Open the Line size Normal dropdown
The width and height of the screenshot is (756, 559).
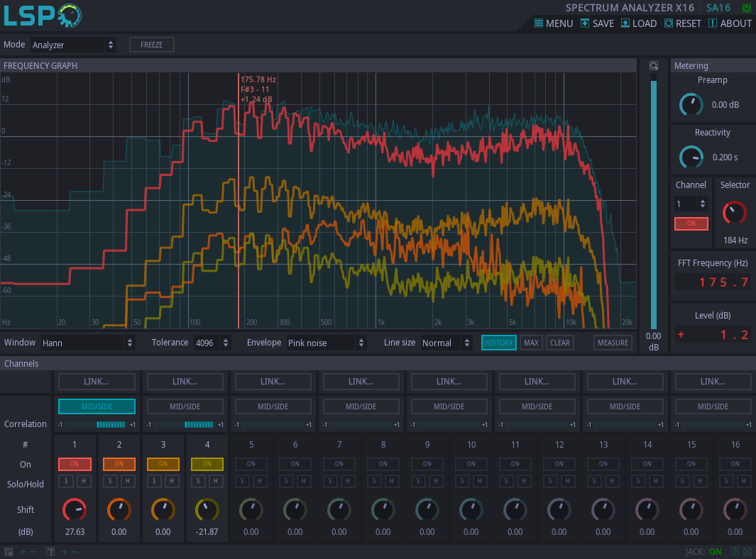[x=446, y=343]
